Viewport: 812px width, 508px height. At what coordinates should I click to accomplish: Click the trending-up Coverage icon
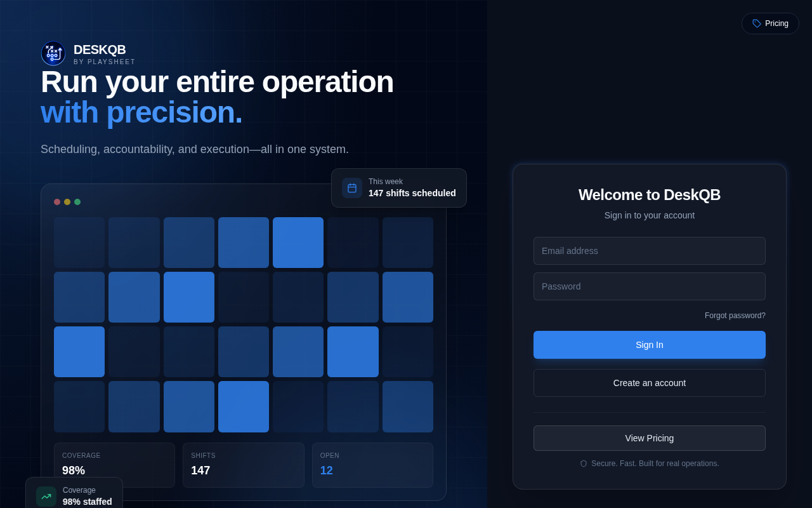(46, 497)
